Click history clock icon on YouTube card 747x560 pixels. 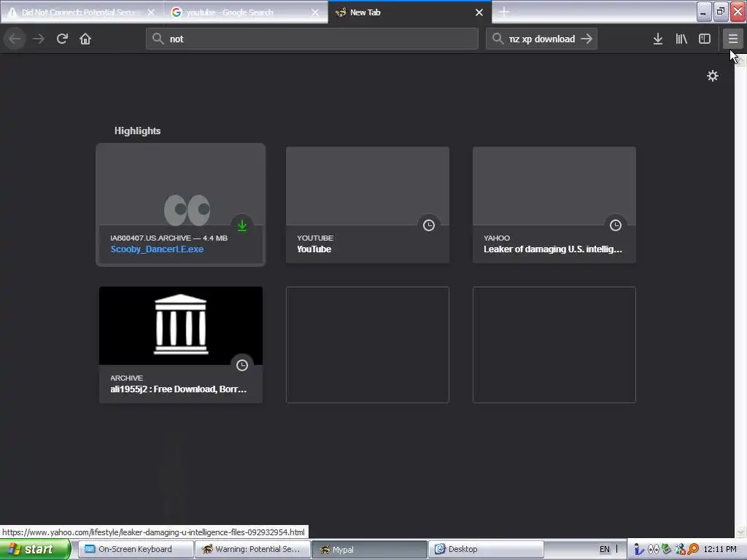[x=429, y=225]
